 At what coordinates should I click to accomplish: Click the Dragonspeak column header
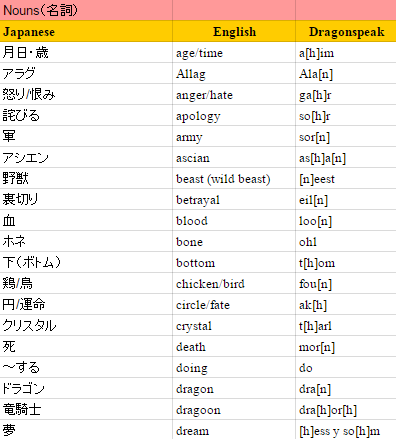coord(346,31)
